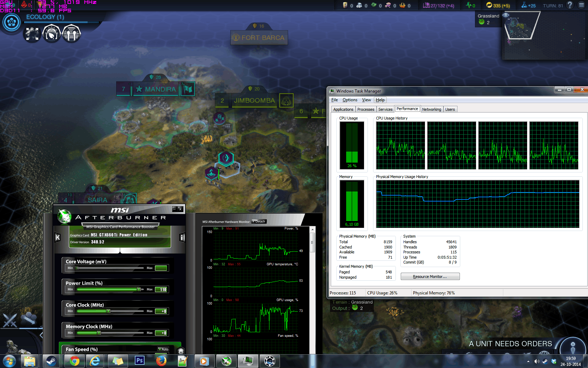Open the media player taskbar icon
Viewport: 588px width, 368px height.
point(204,361)
